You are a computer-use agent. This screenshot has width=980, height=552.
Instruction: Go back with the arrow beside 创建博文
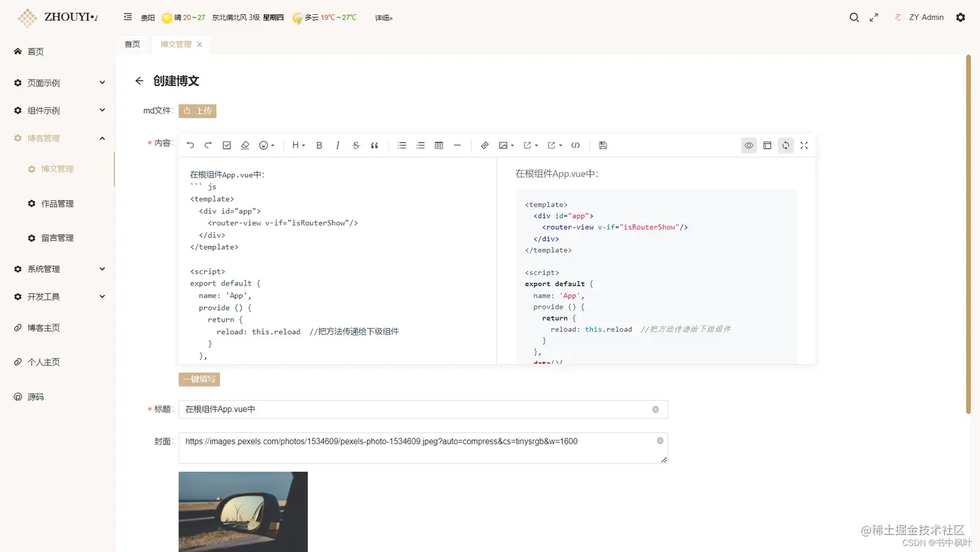pos(139,81)
